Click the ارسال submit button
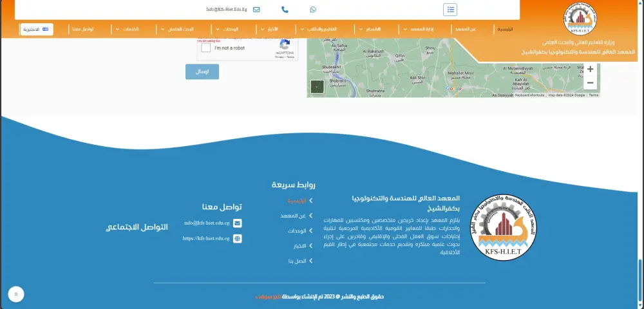Image resolution: width=644 pixels, height=309 pixels. click(202, 71)
